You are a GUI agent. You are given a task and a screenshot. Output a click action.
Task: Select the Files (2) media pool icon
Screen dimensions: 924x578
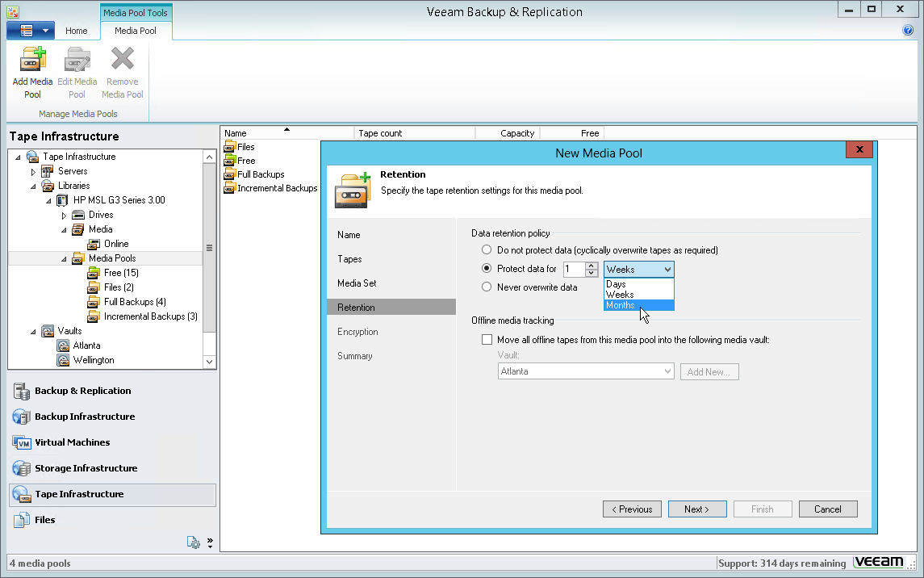[x=93, y=287]
